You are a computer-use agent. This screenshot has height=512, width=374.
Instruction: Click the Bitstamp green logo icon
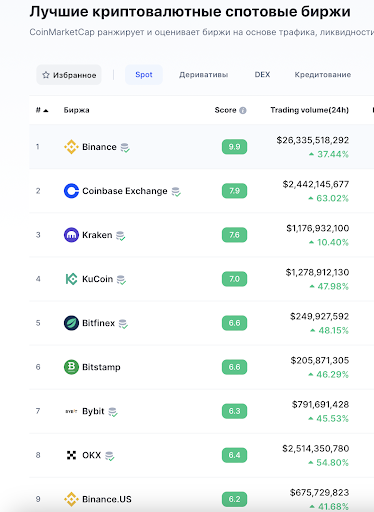pos(71,367)
